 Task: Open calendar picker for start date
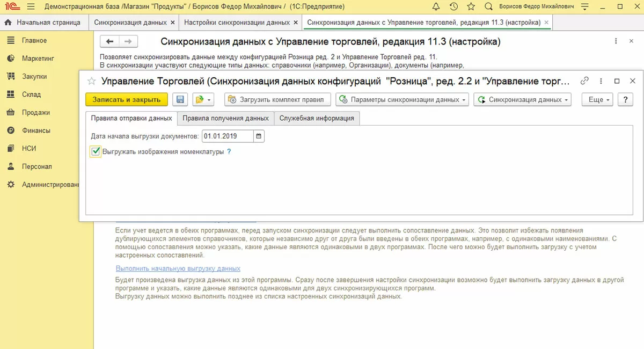259,136
